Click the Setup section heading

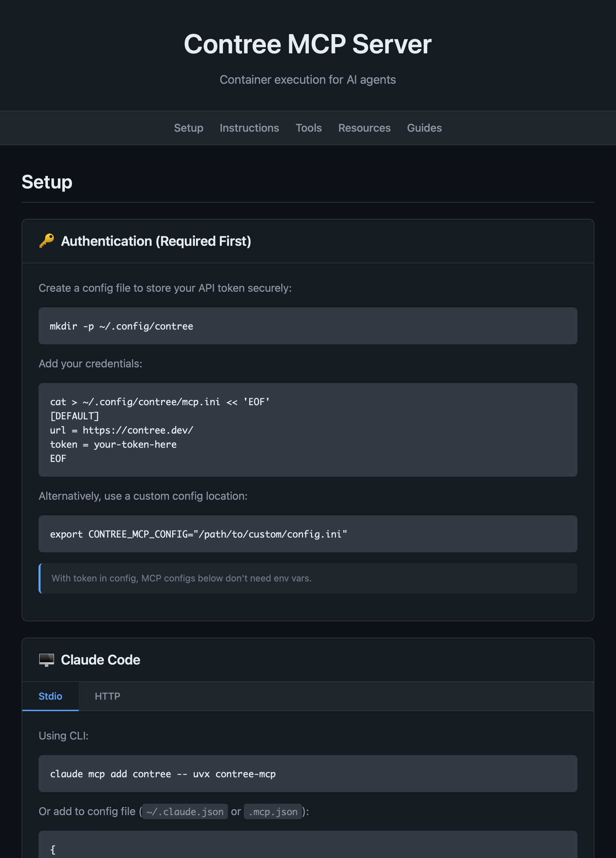click(x=47, y=182)
